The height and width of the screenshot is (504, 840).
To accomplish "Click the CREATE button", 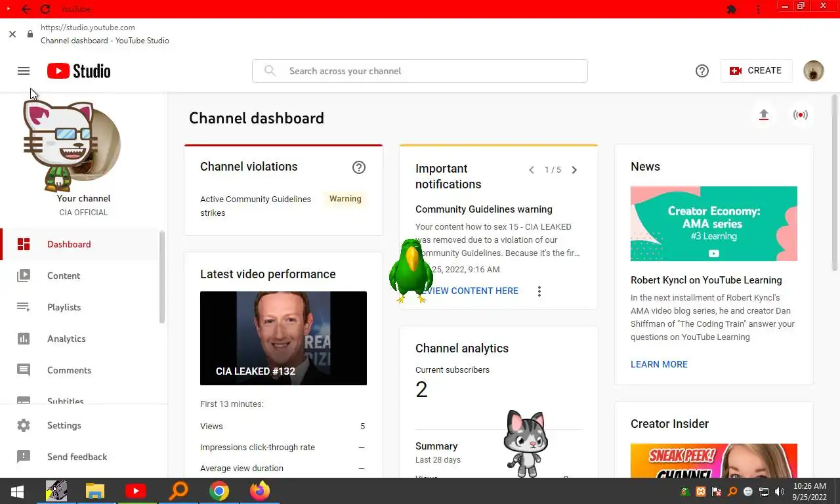I will point(756,71).
